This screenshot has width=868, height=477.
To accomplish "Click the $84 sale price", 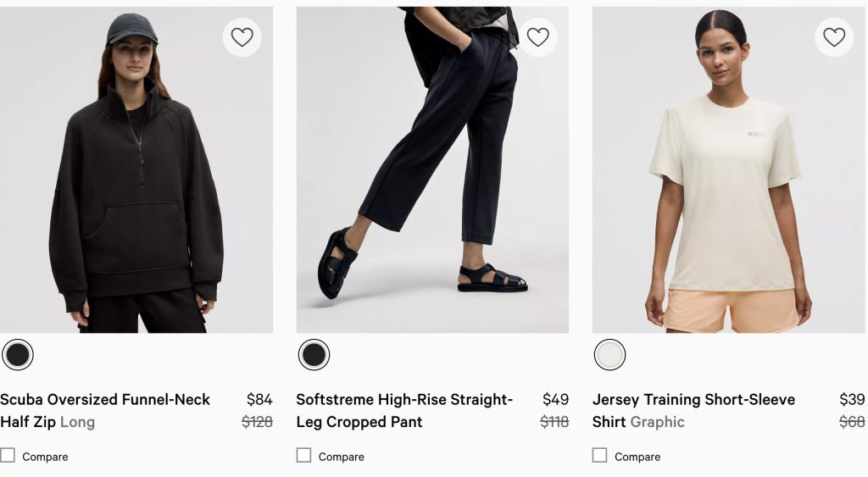I will [x=259, y=400].
